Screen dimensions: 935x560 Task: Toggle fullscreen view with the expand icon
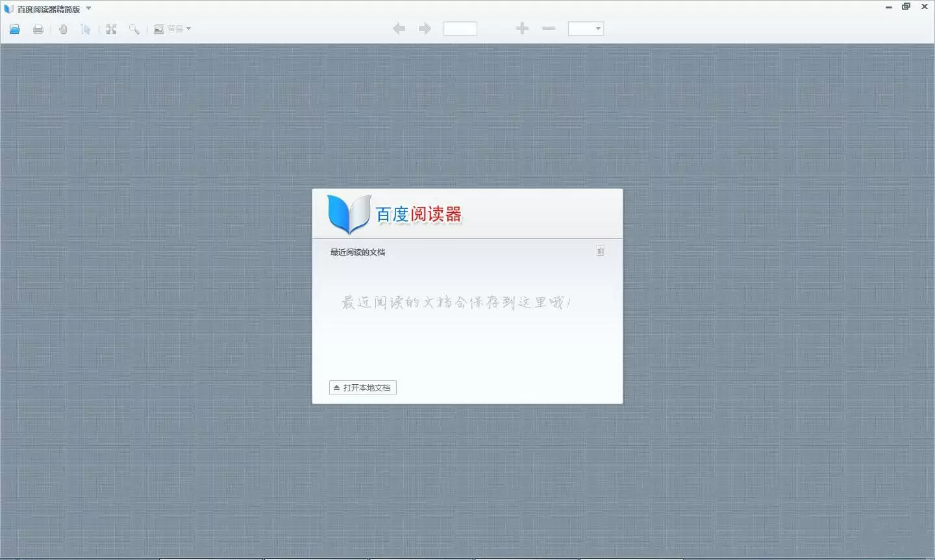click(111, 29)
